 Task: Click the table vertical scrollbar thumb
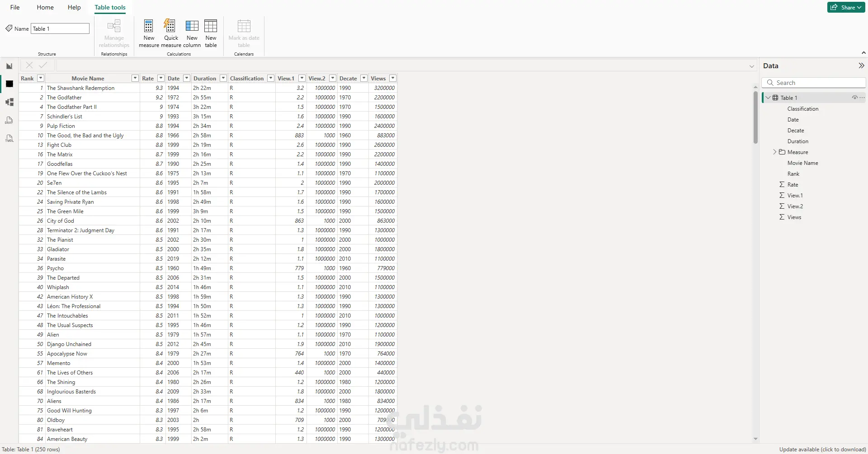[755, 117]
